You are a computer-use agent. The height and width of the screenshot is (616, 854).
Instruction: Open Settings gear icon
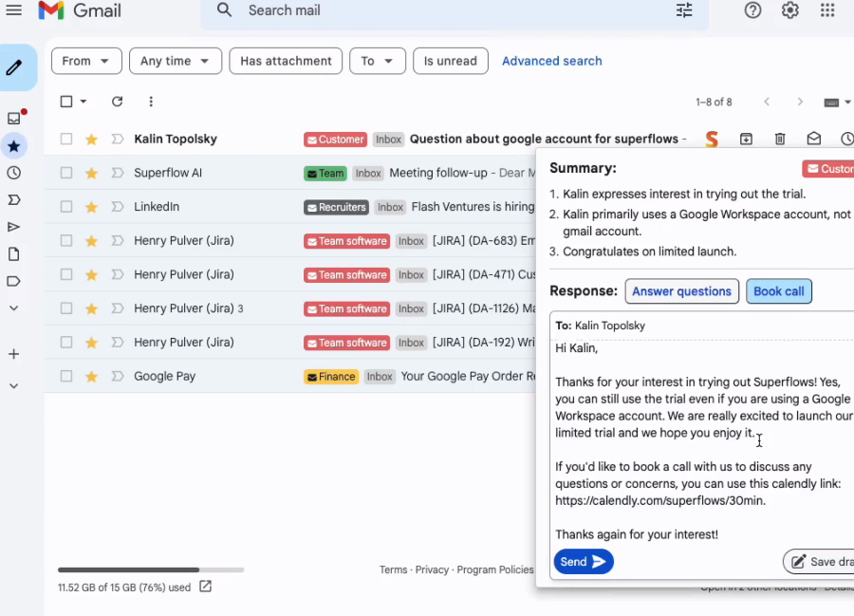tap(789, 9)
